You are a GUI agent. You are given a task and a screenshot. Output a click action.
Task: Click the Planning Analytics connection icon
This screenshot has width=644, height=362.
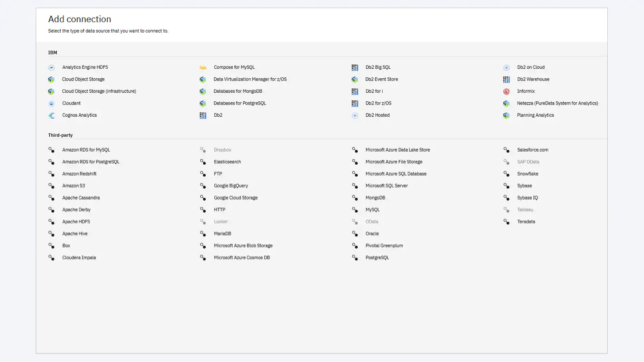point(506,115)
